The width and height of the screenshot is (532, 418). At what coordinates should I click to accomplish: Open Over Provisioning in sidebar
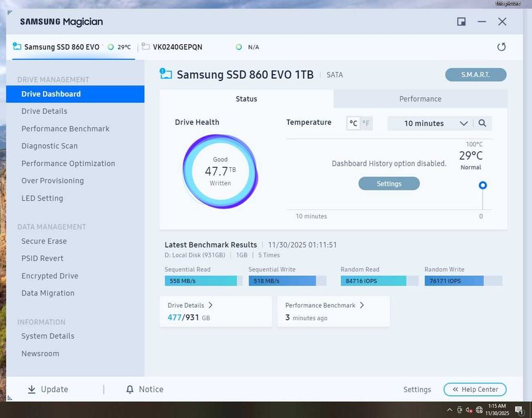click(x=53, y=181)
